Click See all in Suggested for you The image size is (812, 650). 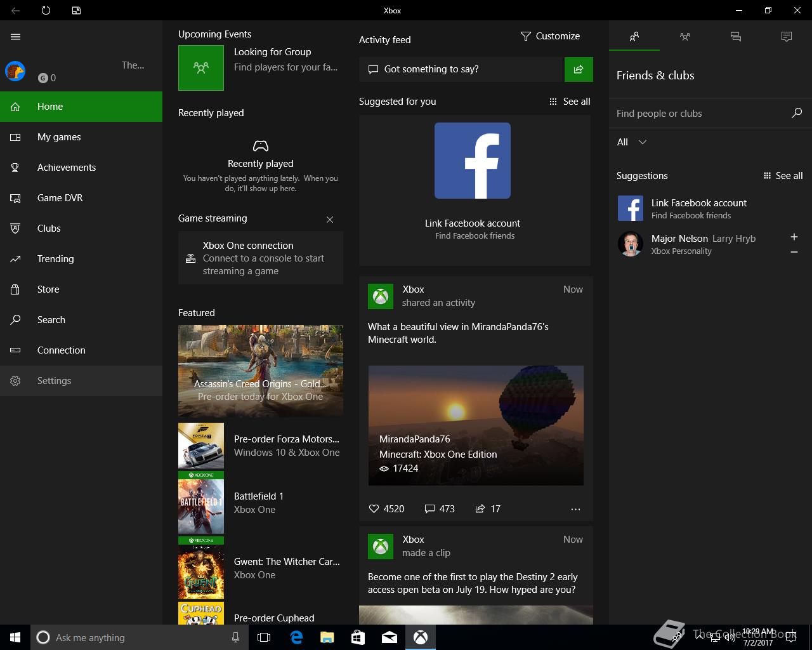(570, 102)
